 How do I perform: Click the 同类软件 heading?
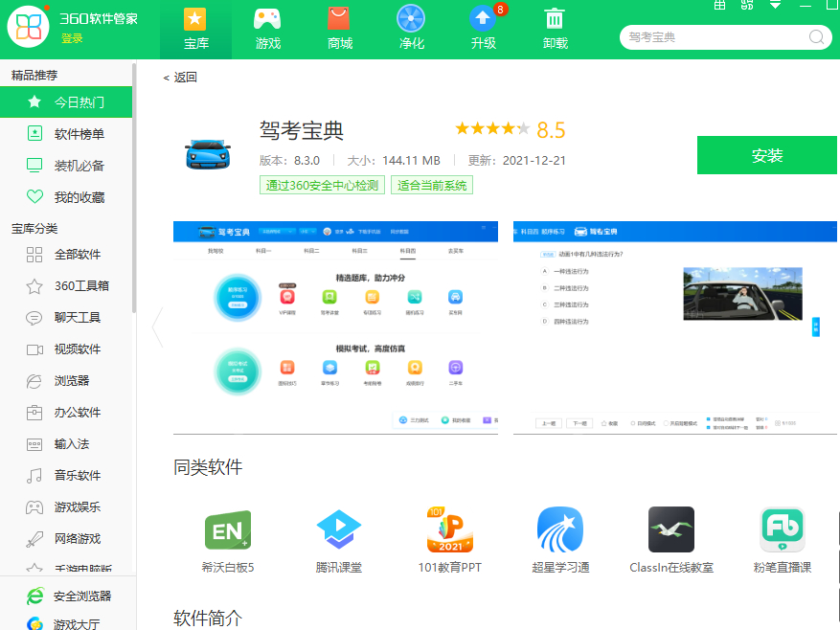pyautogui.click(x=208, y=467)
